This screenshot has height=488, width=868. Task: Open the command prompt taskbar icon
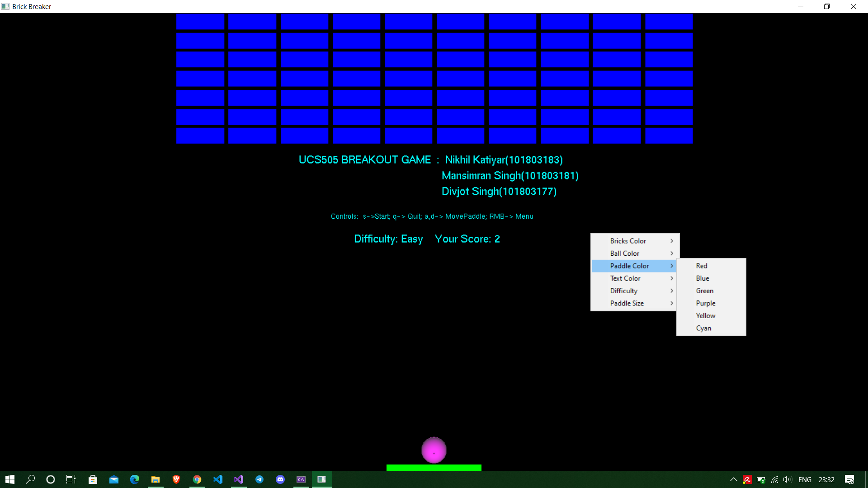301,479
